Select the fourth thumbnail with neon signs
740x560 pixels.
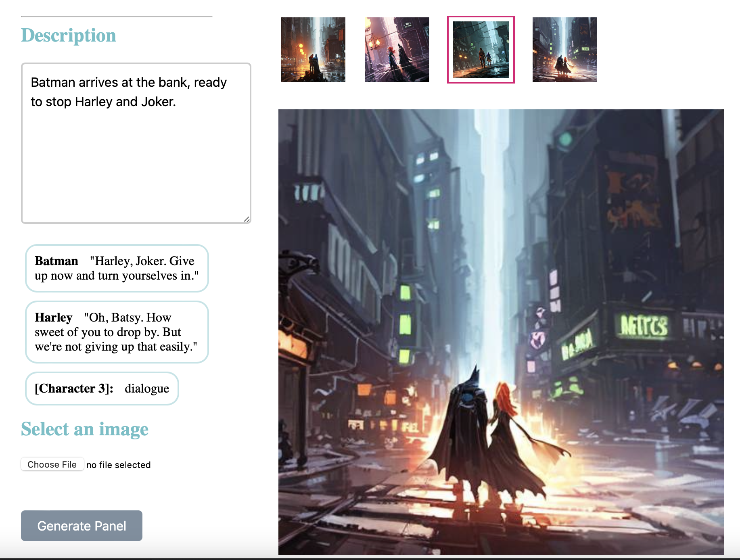(x=565, y=50)
